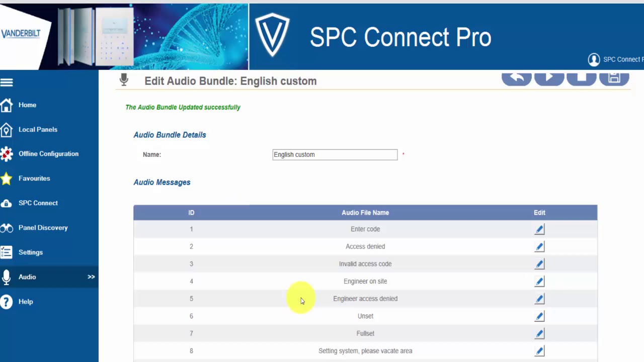The image size is (644, 362).
Task: Select the Audio sidebar label
Action: click(27, 277)
